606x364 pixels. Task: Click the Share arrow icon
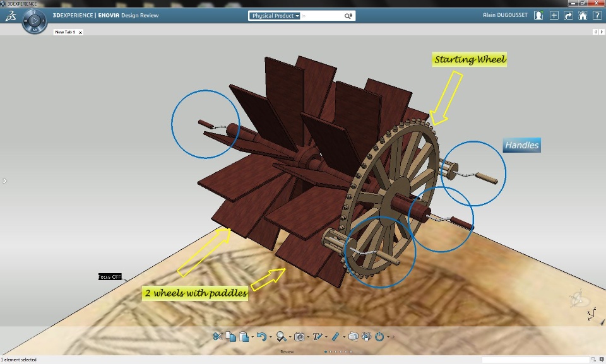coord(569,15)
